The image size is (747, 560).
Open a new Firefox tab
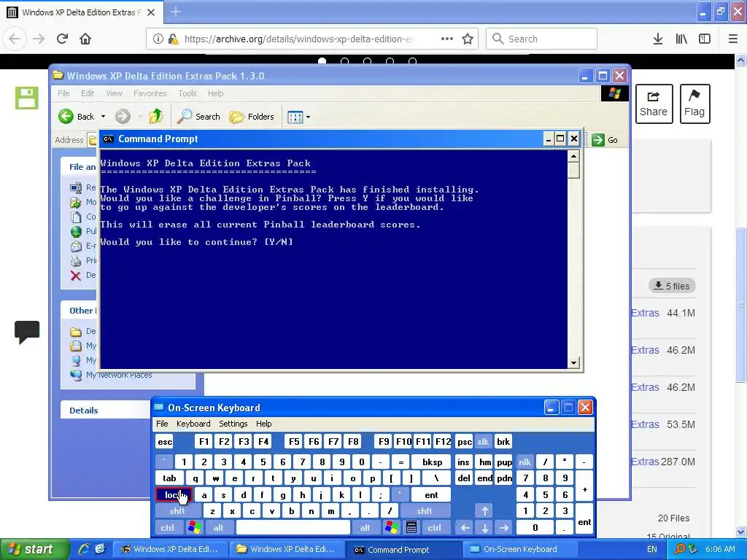tap(176, 12)
